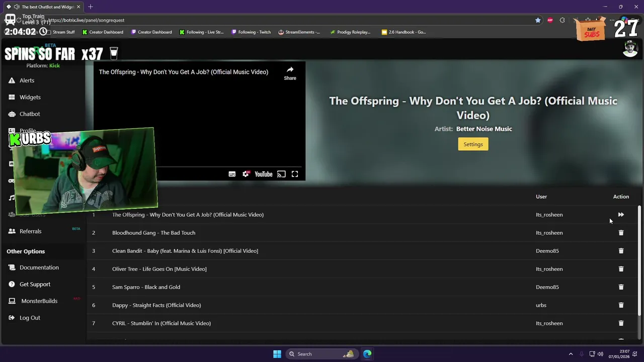Click the song queue vertical scrollbar

click(x=639, y=261)
